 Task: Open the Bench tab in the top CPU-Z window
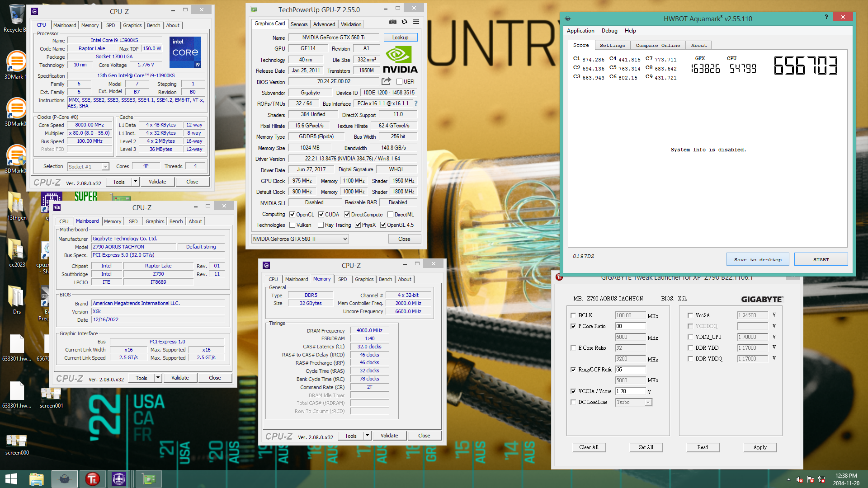click(x=153, y=25)
